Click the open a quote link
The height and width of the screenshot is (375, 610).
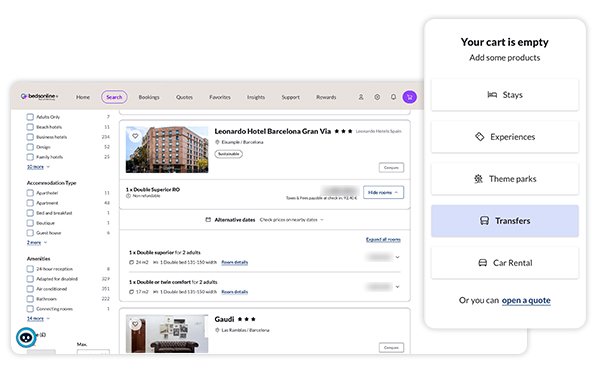pos(526,300)
